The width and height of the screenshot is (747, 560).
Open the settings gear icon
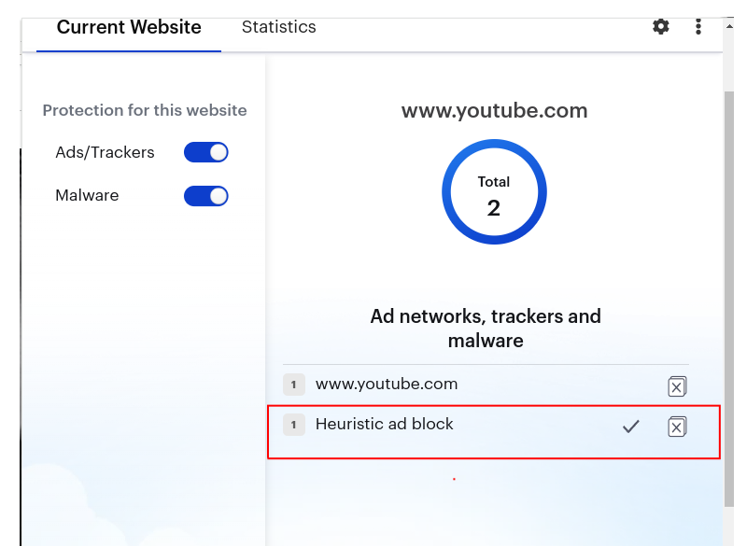coord(661,26)
